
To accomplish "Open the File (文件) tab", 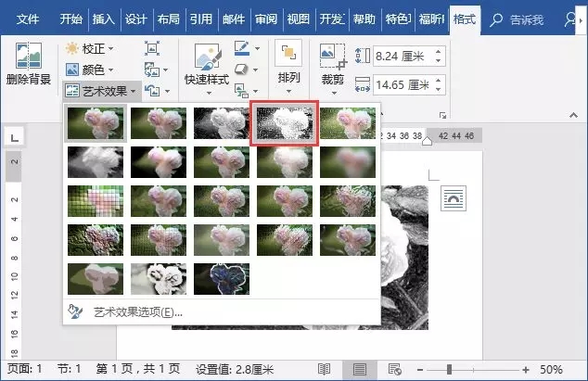I will click(28, 19).
